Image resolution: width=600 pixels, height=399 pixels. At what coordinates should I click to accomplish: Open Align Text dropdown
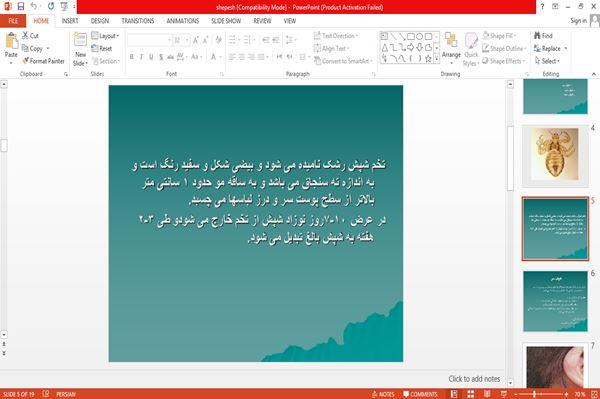click(331, 48)
